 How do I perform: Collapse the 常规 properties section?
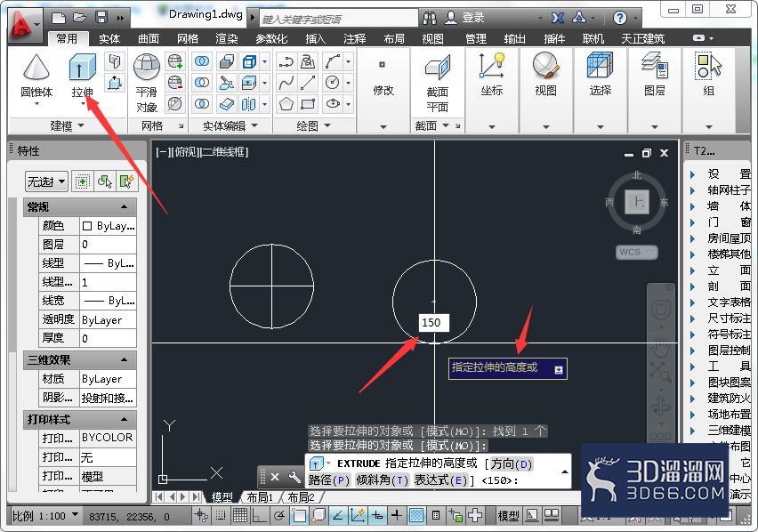pyautogui.click(x=125, y=206)
